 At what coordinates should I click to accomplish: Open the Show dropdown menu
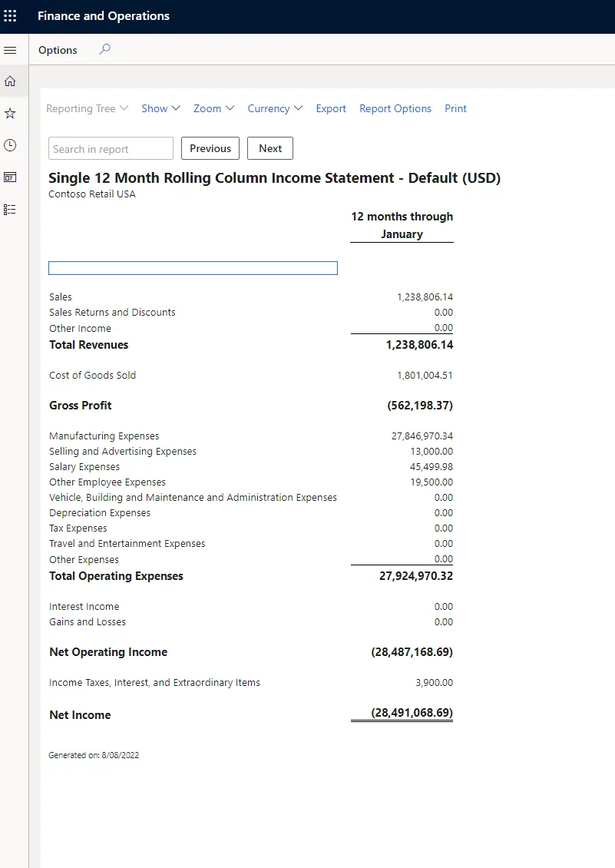(160, 108)
